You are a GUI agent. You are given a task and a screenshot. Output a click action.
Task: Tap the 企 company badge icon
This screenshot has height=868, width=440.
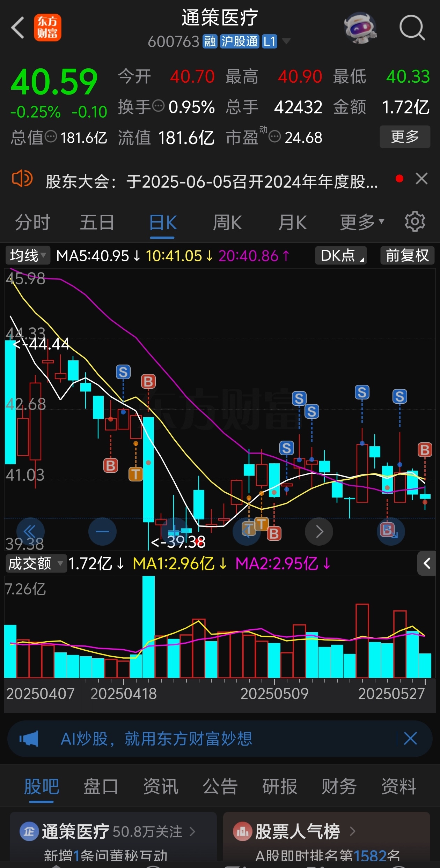pyautogui.click(x=29, y=832)
